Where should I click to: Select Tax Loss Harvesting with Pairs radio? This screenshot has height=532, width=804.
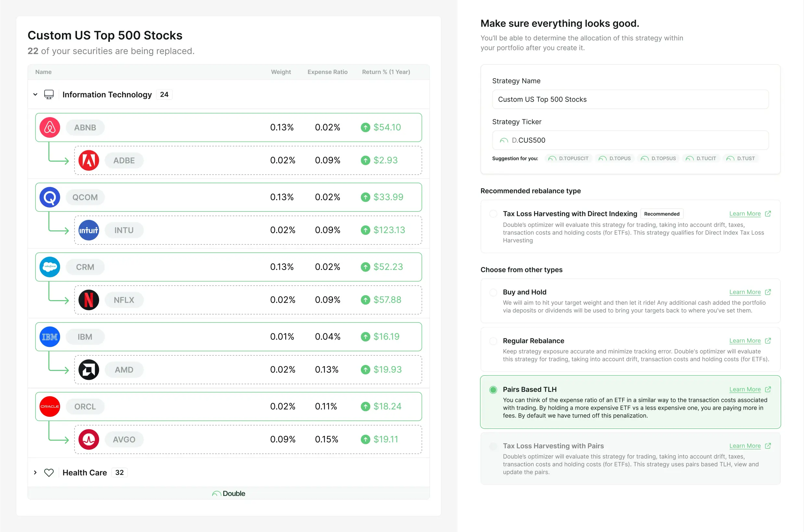coord(493,446)
